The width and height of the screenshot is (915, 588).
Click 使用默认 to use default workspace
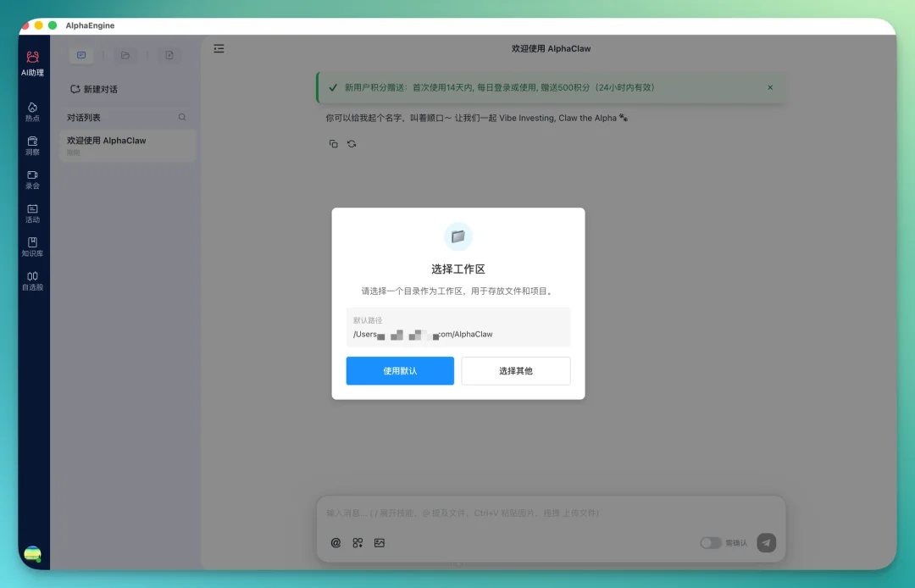pyautogui.click(x=400, y=370)
